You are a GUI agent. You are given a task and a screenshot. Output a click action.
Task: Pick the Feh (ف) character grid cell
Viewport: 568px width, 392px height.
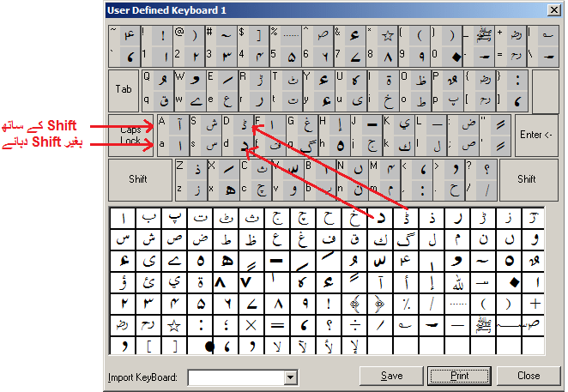coord(329,239)
